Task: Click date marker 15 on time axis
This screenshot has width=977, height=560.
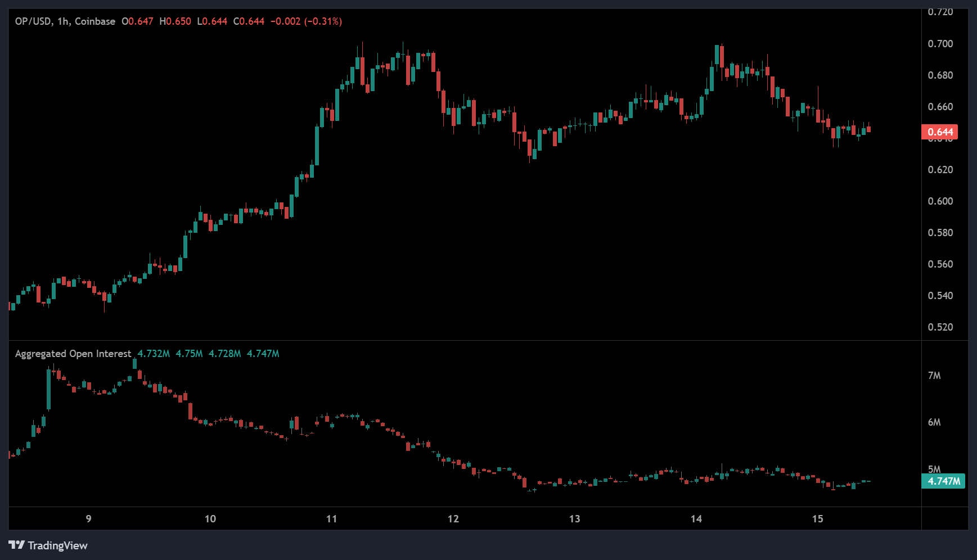Action: pyautogui.click(x=817, y=518)
